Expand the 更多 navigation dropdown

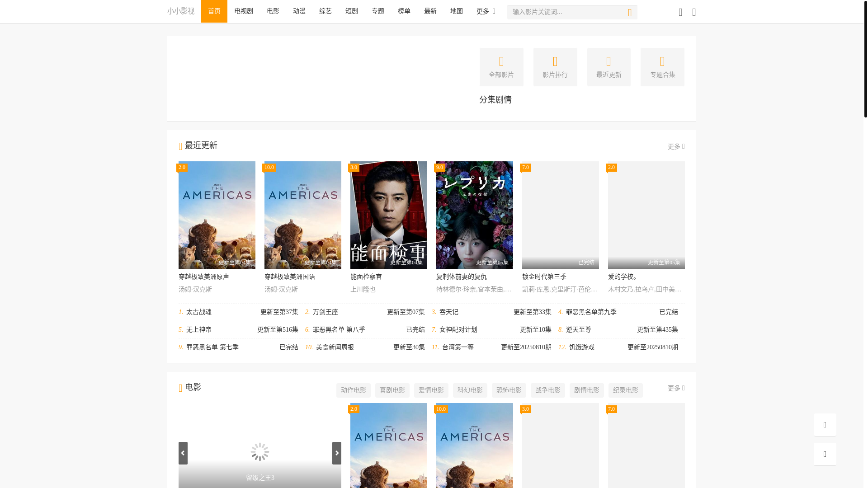coord(486,11)
